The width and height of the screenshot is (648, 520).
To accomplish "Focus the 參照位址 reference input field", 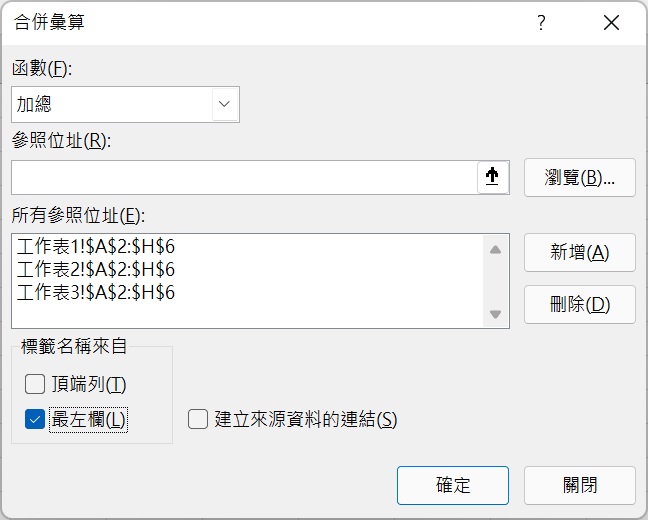I will pos(244,177).
